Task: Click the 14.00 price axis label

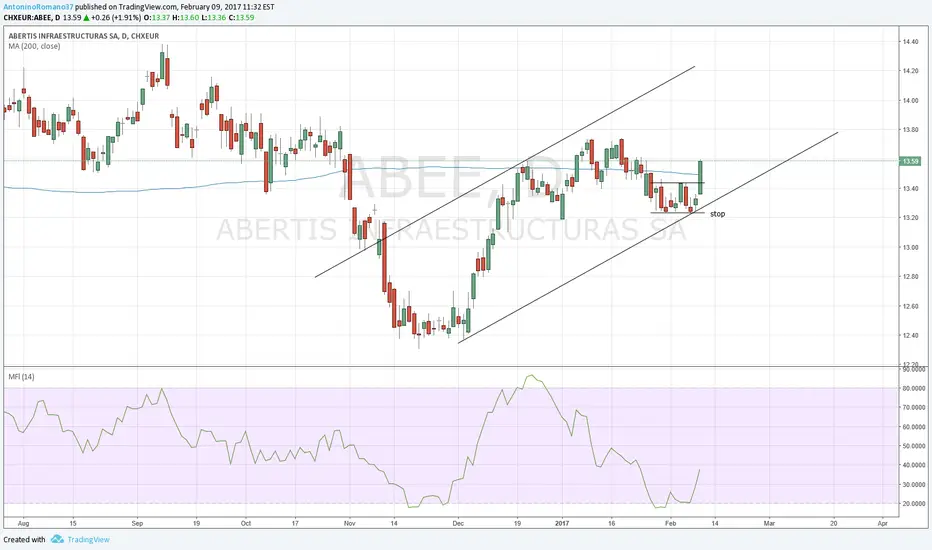Action: point(910,100)
